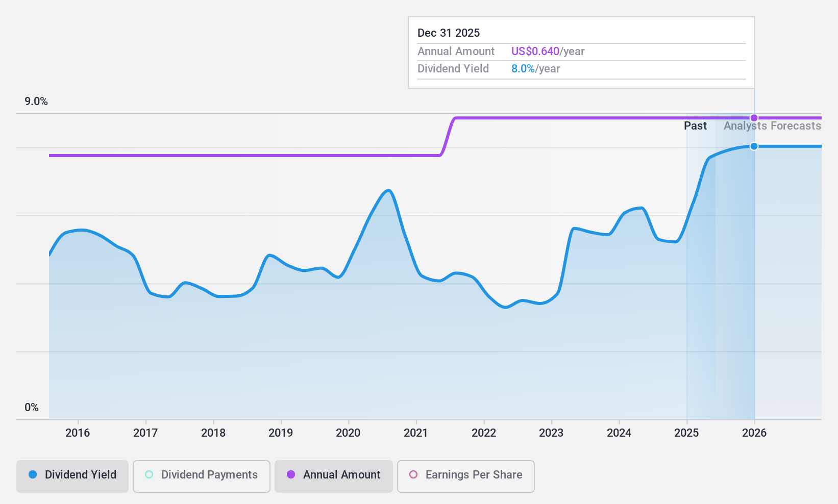
Task: Click the purple Annual Amount data point marker
Action: pos(754,118)
